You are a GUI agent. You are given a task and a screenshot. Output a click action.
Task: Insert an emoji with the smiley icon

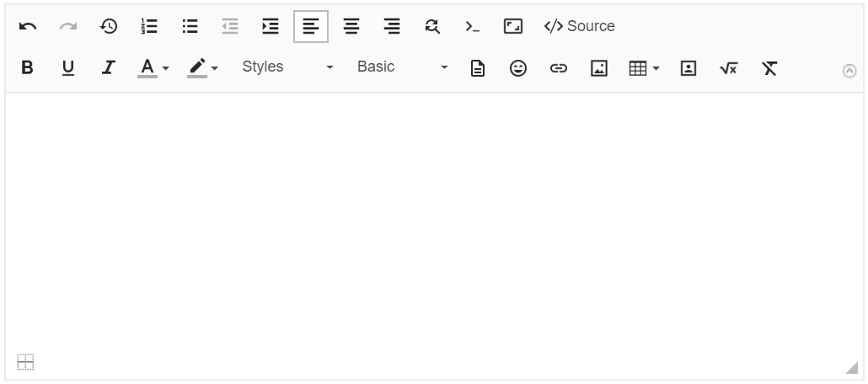(x=518, y=68)
